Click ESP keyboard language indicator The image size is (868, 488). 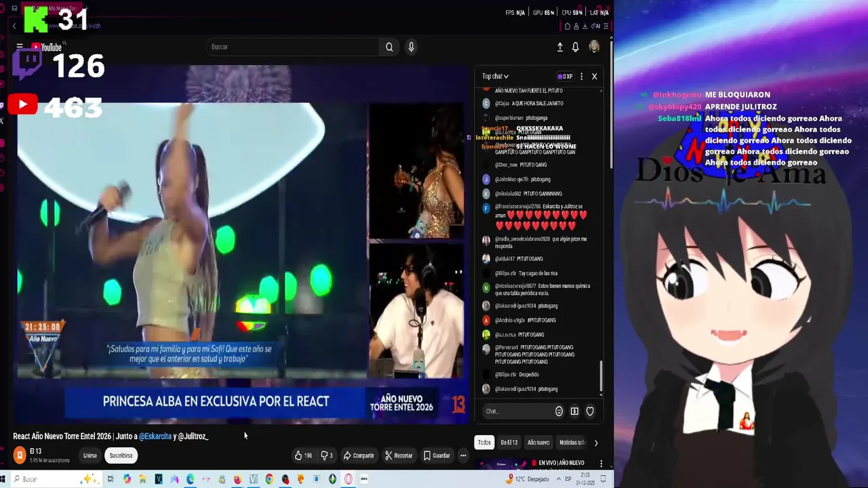point(568,479)
